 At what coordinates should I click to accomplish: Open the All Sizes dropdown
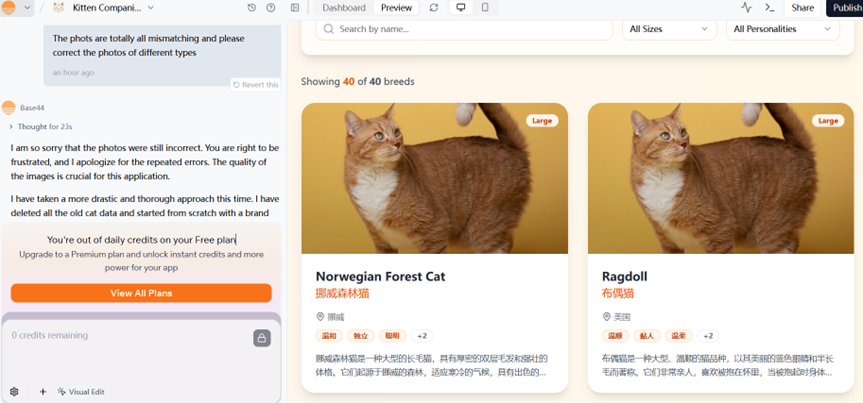(668, 29)
